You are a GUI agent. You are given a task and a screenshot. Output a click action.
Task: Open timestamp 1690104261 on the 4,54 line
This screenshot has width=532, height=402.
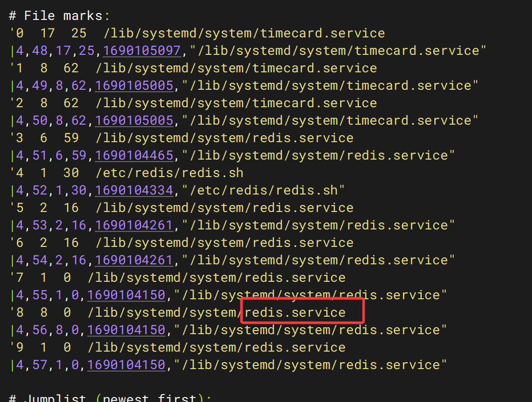pyautogui.click(x=134, y=260)
